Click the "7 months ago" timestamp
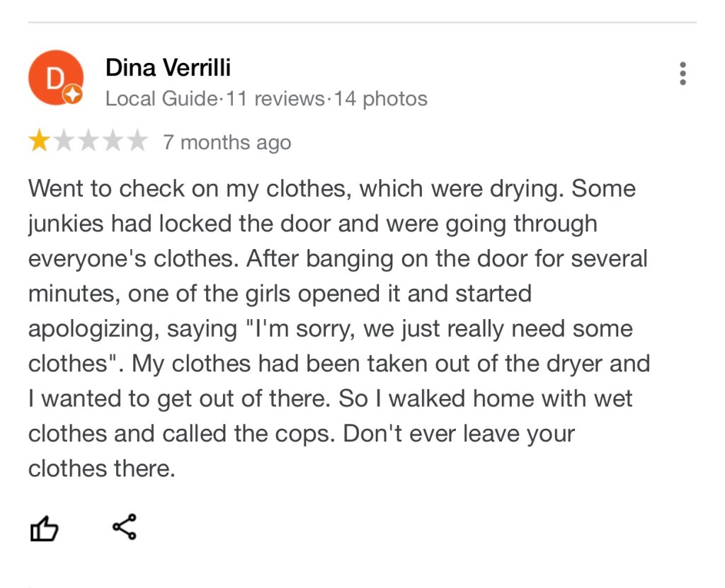This screenshot has width=725, height=588. pyautogui.click(x=227, y=142)
